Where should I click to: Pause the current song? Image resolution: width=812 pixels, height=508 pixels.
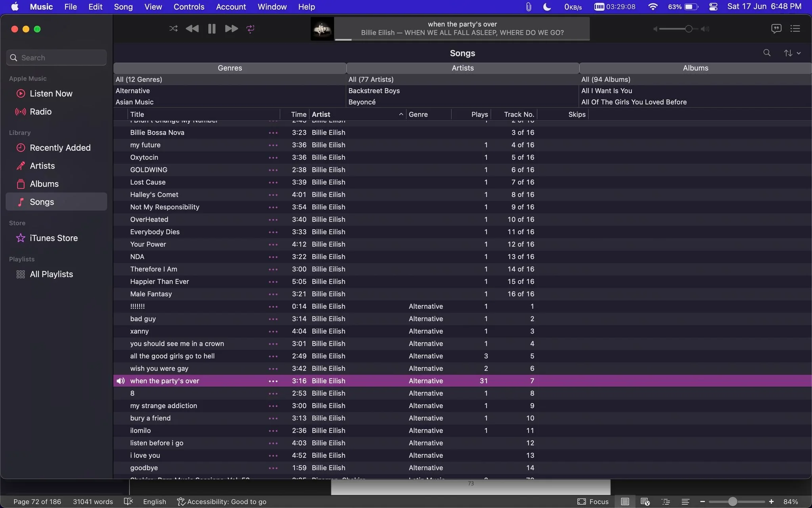[212, 29]
